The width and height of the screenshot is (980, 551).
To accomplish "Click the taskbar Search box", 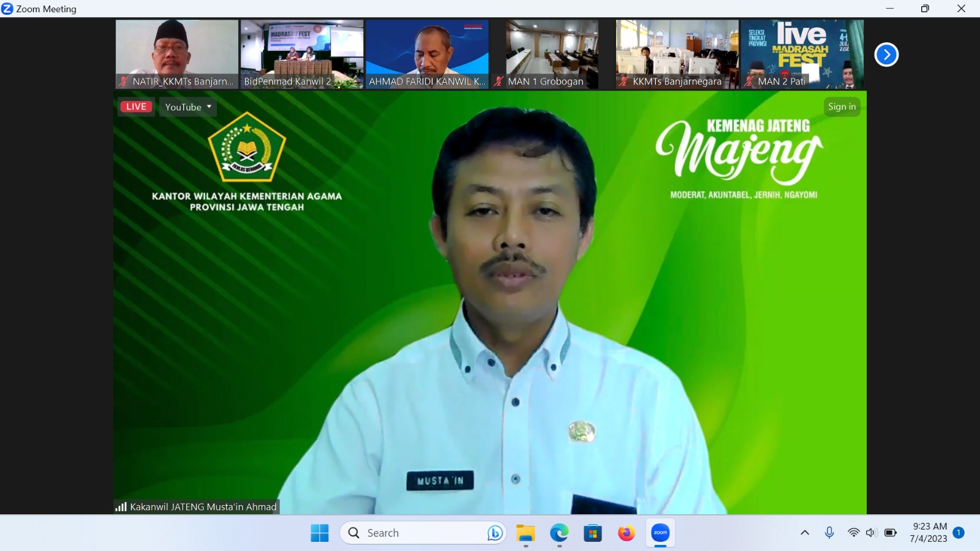I will [x=423, y=533].
